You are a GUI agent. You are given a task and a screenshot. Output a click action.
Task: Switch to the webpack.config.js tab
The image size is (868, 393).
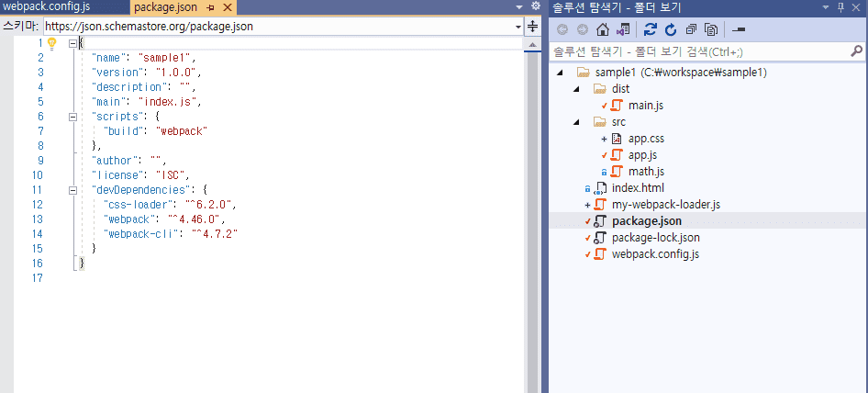tap(47, 7)
